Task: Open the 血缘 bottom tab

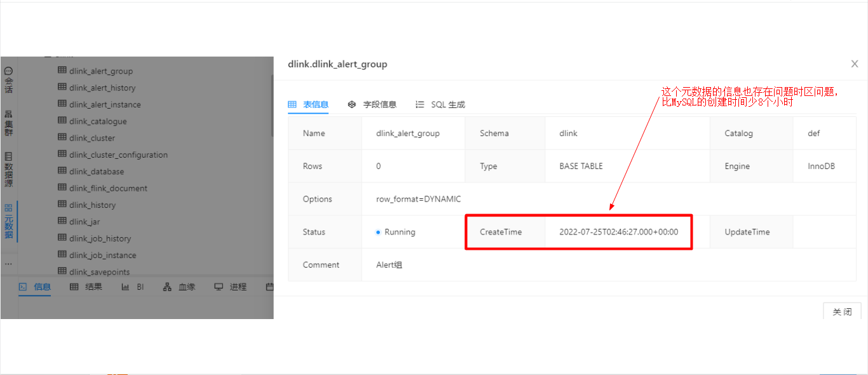Action: point(179,287)
